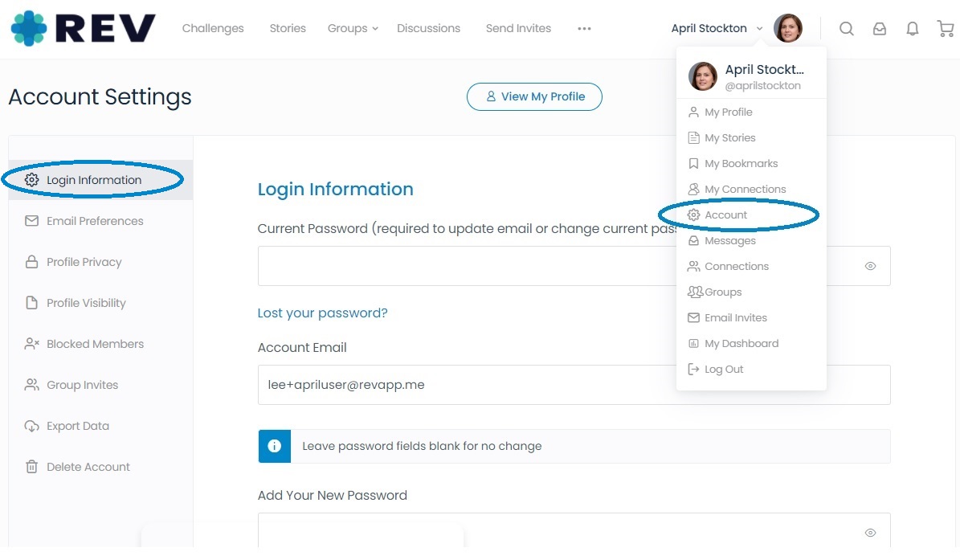Reveal the Current Password field contents
Viewport: 960px width, 560px height.
click(x=870, y=266)
